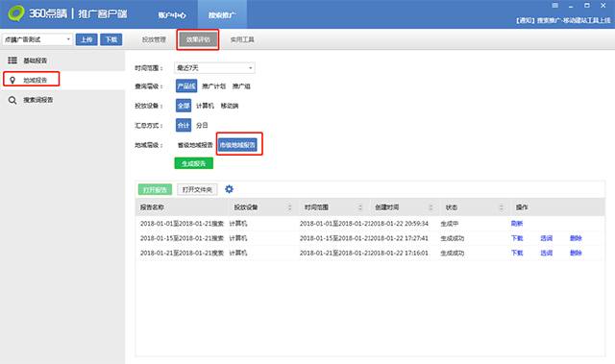This screenshot has width=615, height=364.
Task: Click 选词 link in the 17:27:41 row
Action: click(547, 238)
